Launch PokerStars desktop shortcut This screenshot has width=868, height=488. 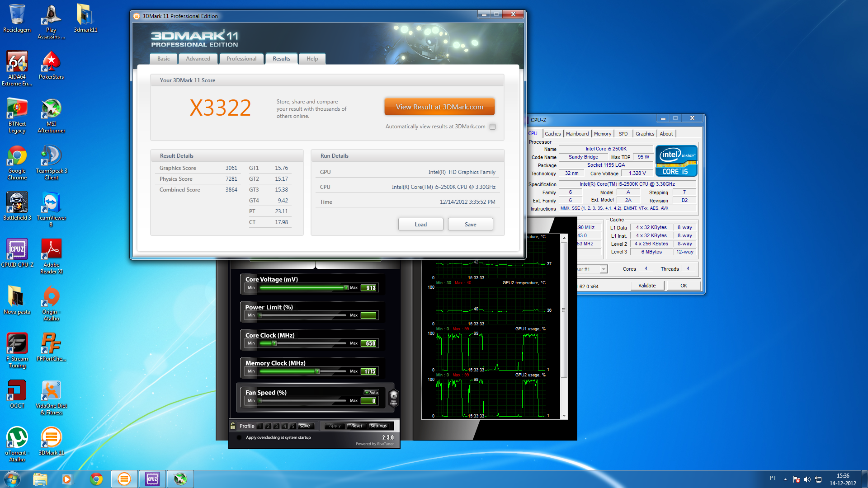[x=51, y=65]
